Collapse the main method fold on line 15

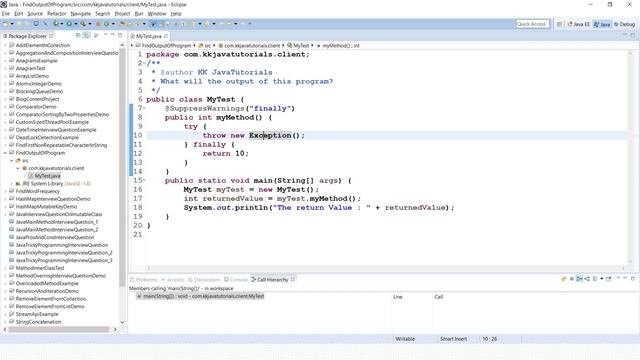coord(144,180)
